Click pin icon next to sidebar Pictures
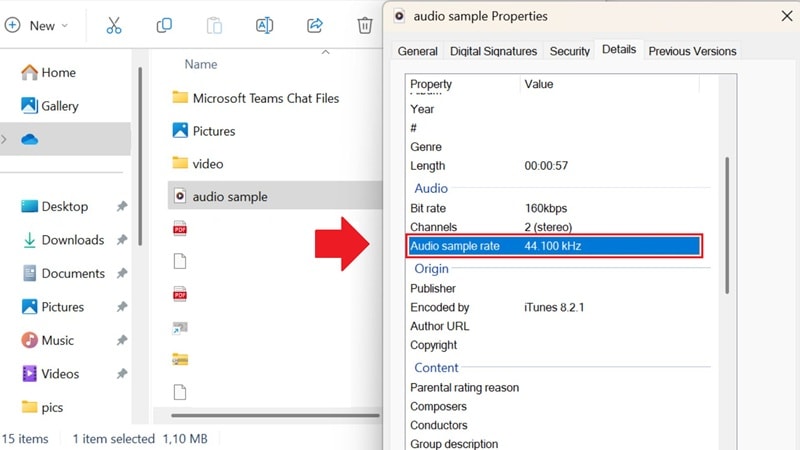 coord(121,307)
